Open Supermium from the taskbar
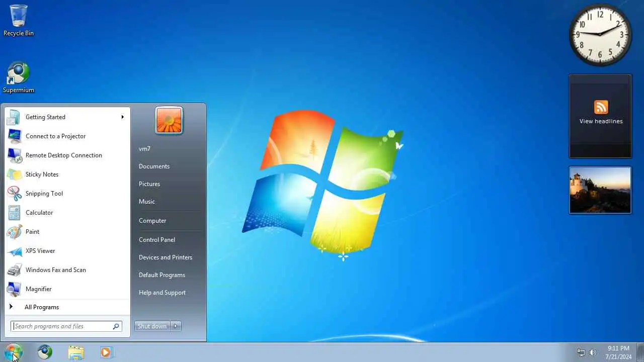Viewport: 644px width, 362px height. coord(45,352)
